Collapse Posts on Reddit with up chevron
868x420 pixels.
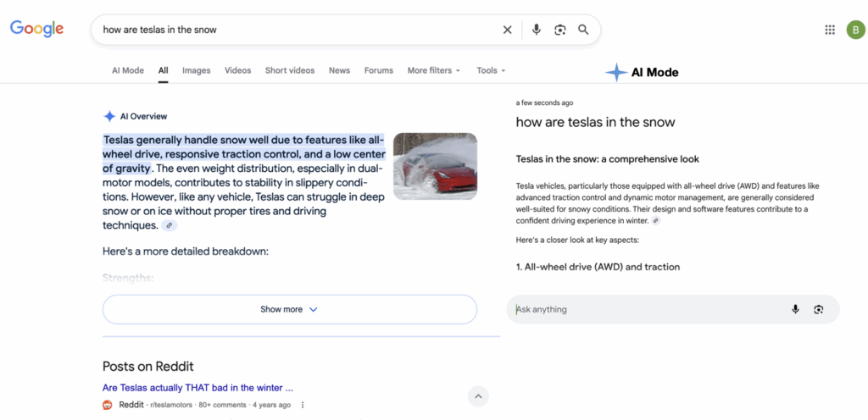479,396
